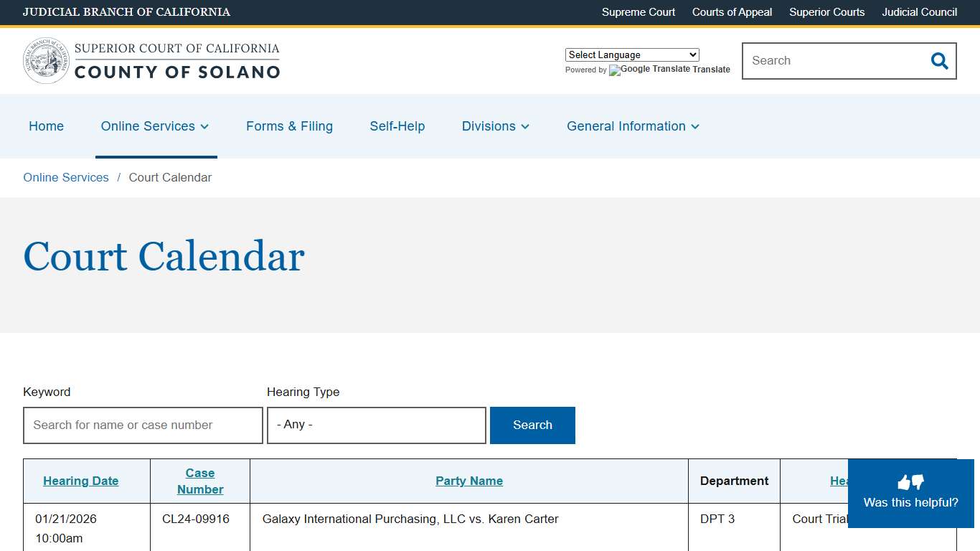Expand the Online Services menu chevron

pos(205,126)
